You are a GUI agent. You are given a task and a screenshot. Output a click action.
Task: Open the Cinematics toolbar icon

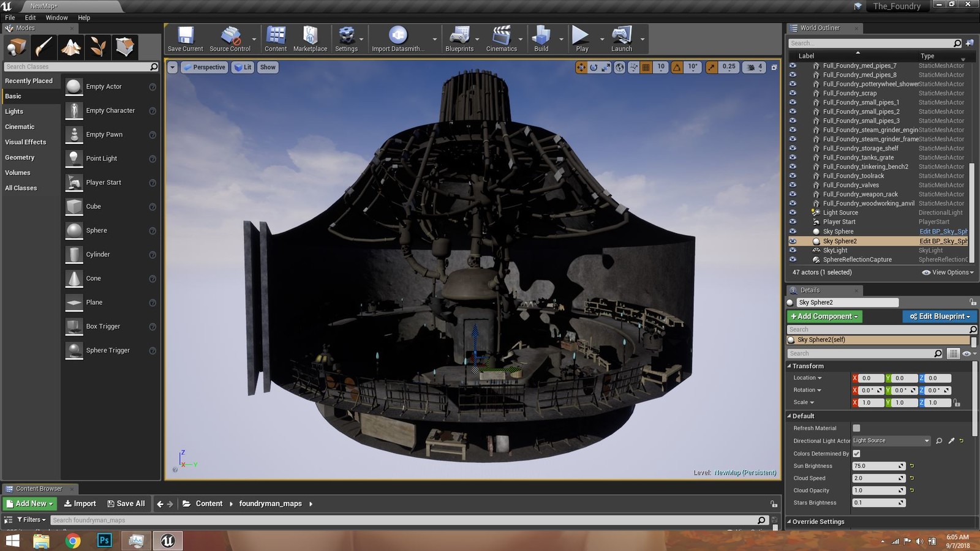coord(502,35)
